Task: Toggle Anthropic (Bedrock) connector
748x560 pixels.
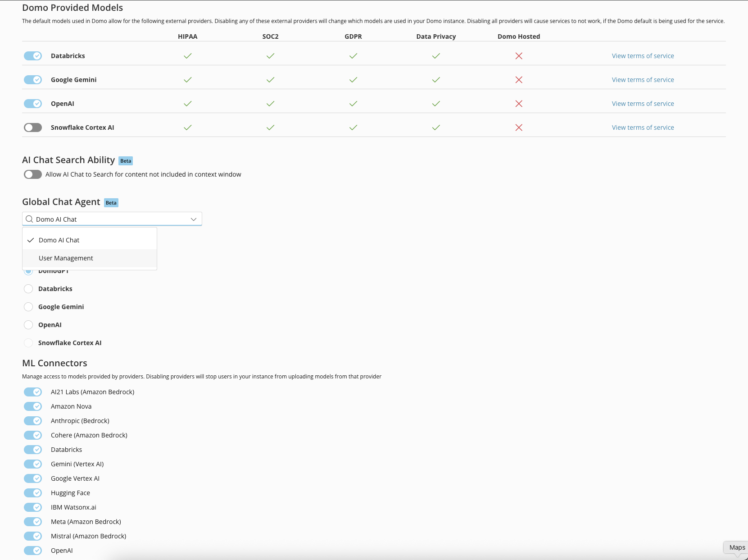Action: coord(33,421)
